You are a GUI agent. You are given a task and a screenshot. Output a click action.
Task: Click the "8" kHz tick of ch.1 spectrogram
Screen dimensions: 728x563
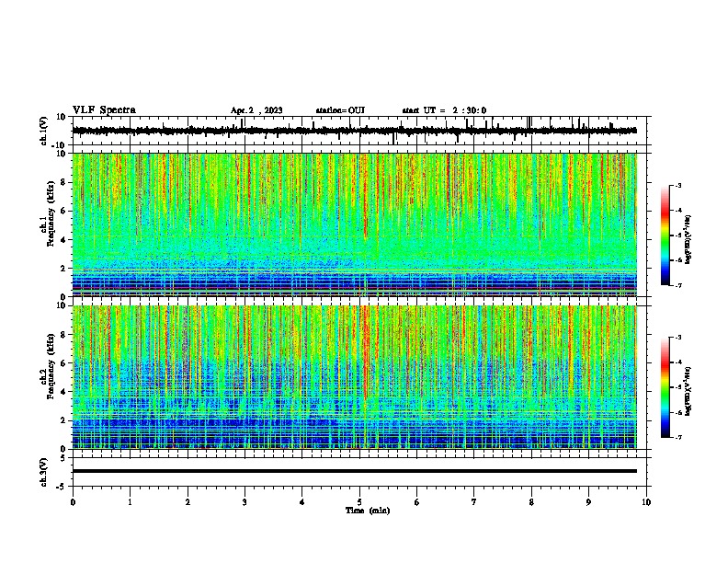coord(64,182)
